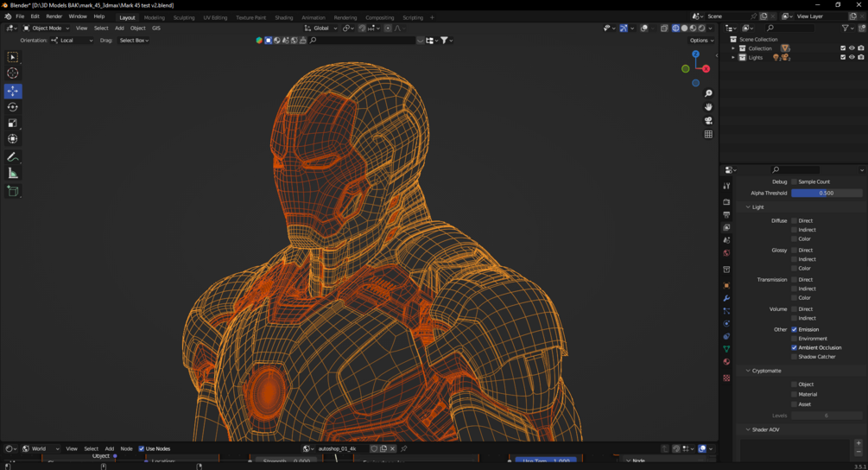Switch to solid viewport shading
This screenshot has width=868, height=470.
coord(684,29)
